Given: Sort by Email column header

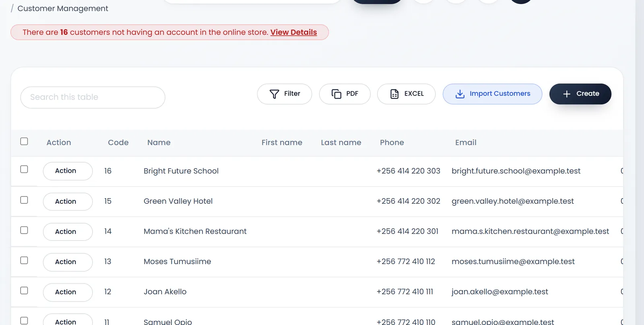Looking at the screenshot, I should click(x=466, y=143).
